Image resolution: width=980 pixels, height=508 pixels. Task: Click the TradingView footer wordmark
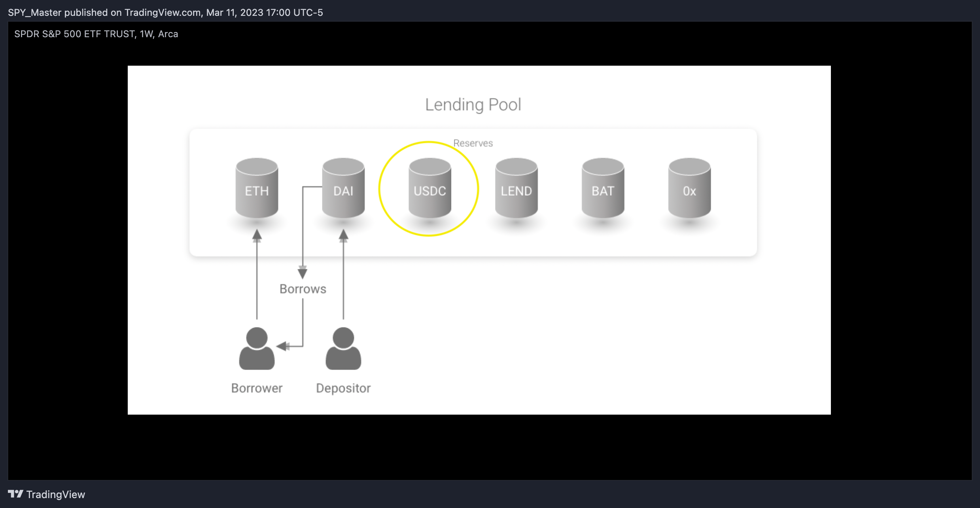[56, 495]
